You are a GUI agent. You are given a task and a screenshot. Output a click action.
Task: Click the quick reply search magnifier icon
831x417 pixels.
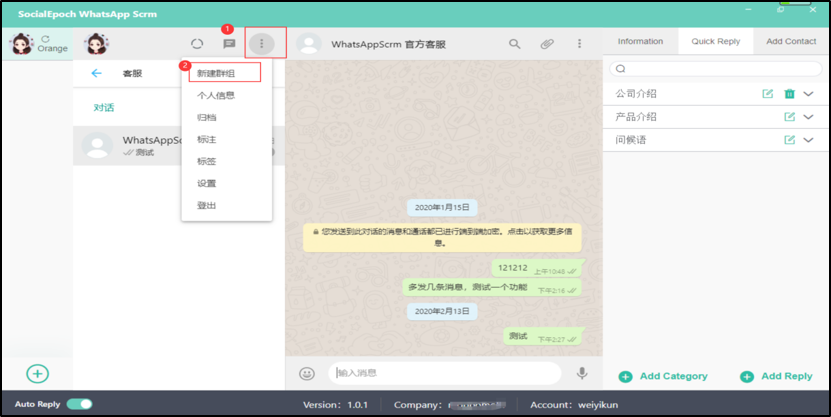621,68
